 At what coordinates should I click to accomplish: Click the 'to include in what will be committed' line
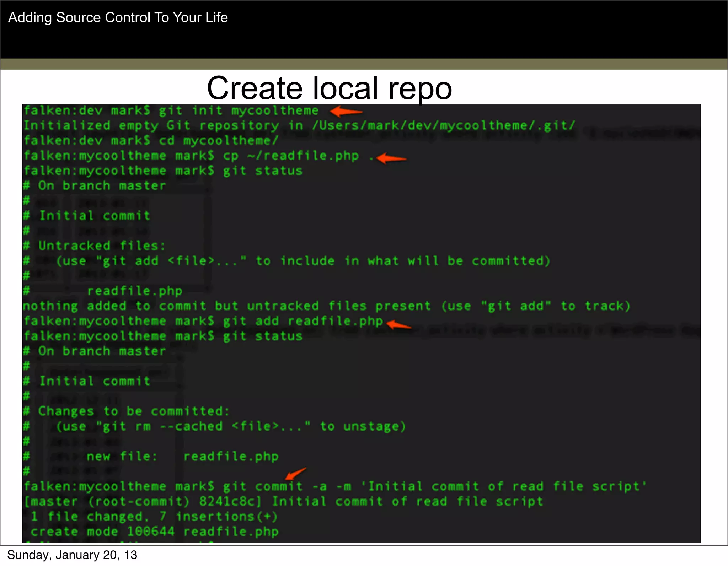click(x=287, y=261)
